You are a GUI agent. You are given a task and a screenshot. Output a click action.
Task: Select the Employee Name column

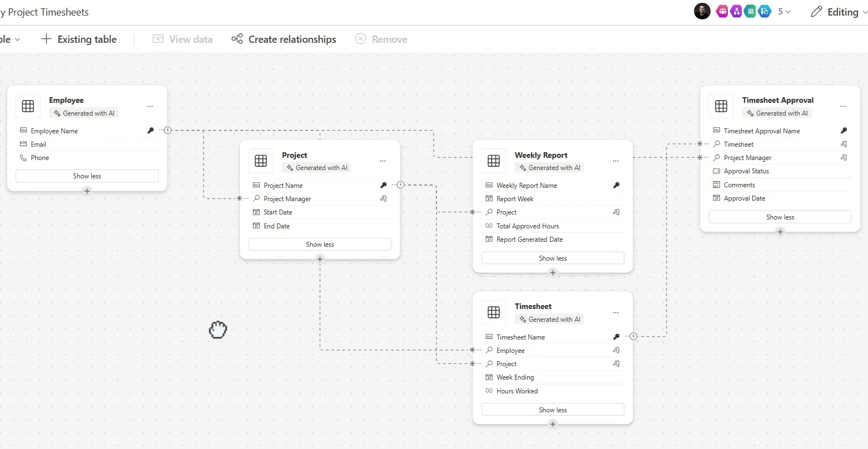tap(87, 131)
